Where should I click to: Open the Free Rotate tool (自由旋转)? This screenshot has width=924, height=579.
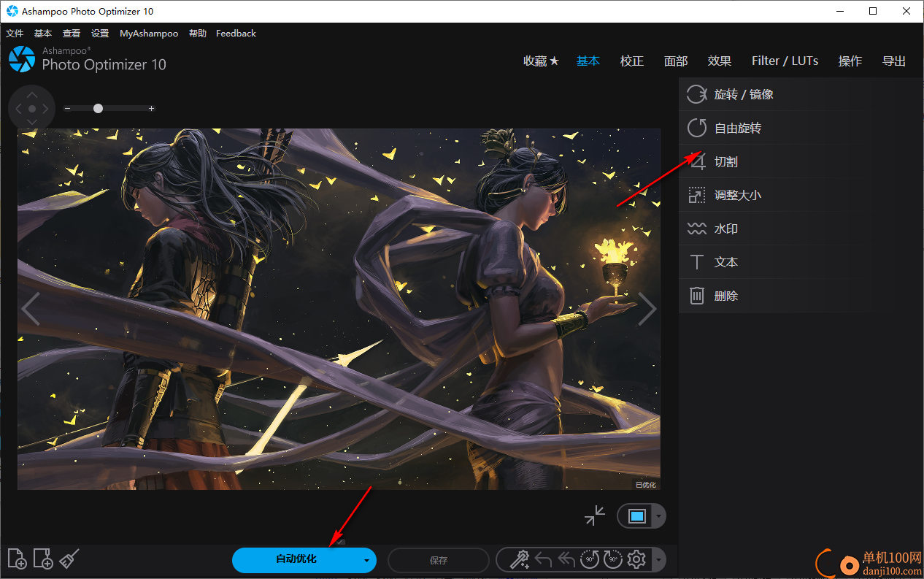click(800, 128)
